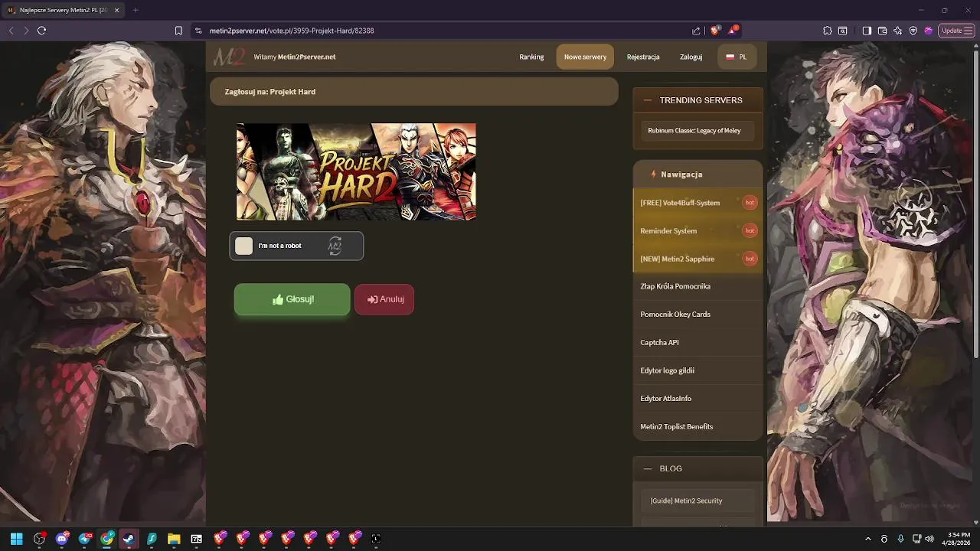The width and height of the screenshot is (980, 551).
Task: Click the microphone tray icon
Action: 900,539
